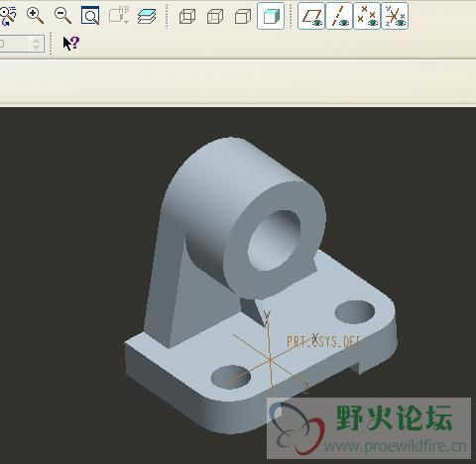The image size is (476, 464).
Task: Toggle coordinate systems display
Action: (x=395, y=16)
